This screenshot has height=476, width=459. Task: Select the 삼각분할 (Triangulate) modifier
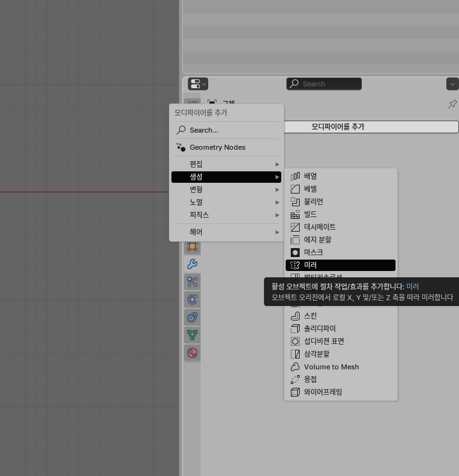pyautogui.click(x=341, y=354)
